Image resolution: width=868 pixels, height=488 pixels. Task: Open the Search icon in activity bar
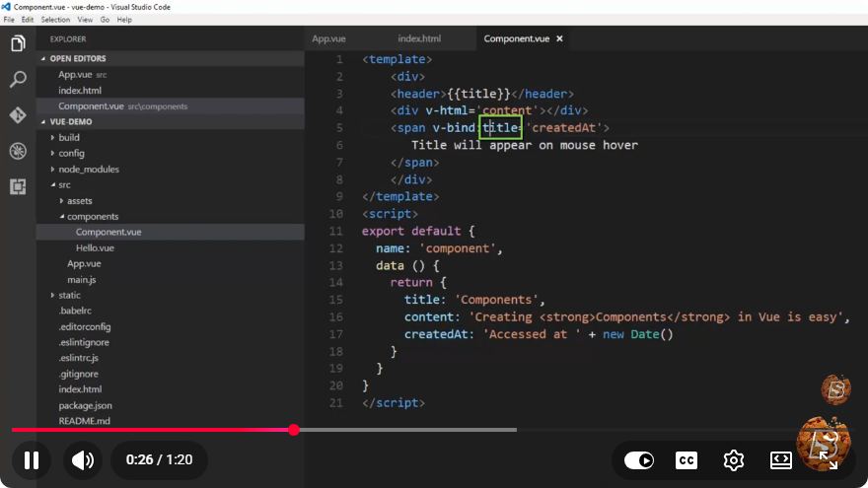(x=18, y=79)
